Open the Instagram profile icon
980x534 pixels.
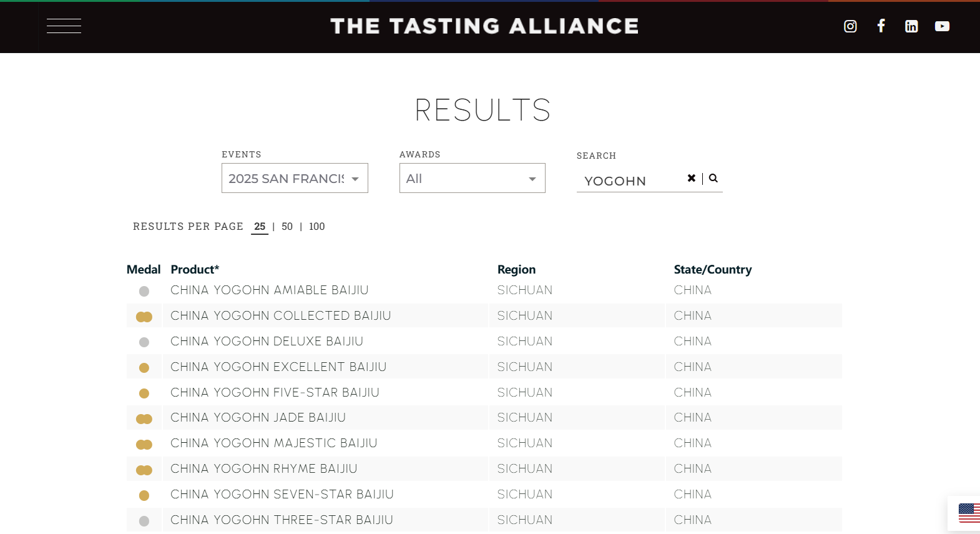point(850,26)
